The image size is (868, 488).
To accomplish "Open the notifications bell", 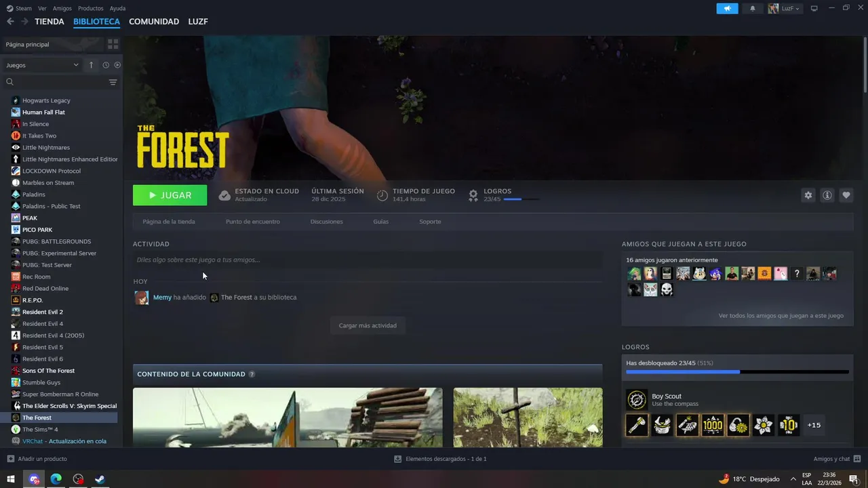I will point(753,8).
